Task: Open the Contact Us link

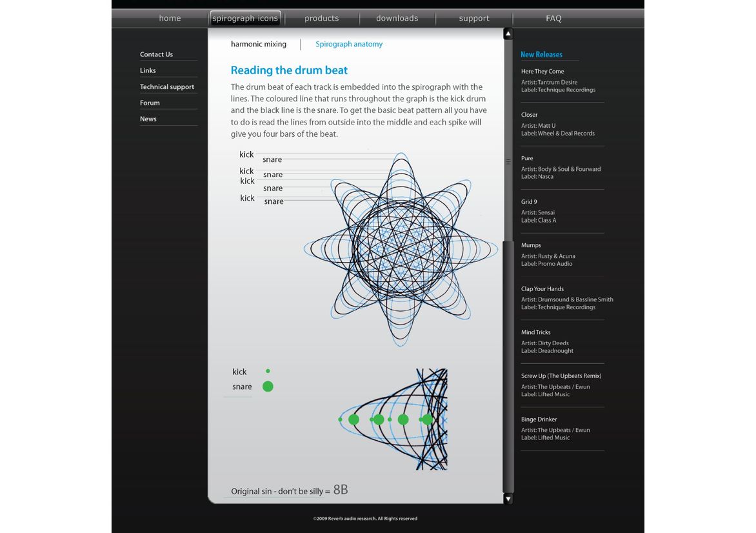Action: pyautogui.click(x=156, y=54)
